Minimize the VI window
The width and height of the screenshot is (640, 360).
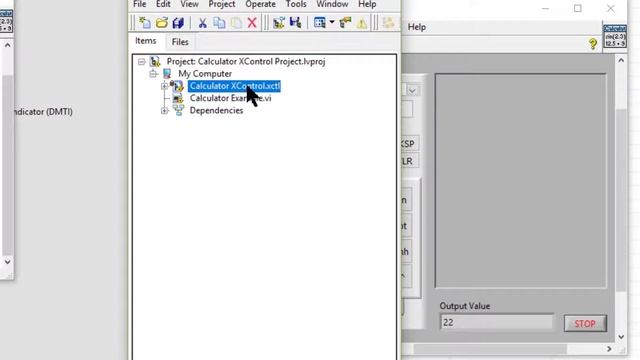(x=545, y=9)
